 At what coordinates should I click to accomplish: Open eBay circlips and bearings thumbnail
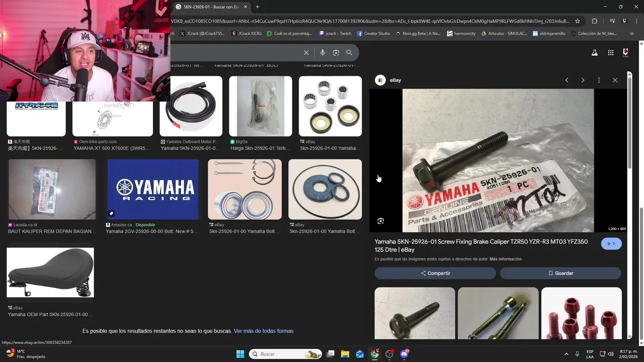click(245, 190)
